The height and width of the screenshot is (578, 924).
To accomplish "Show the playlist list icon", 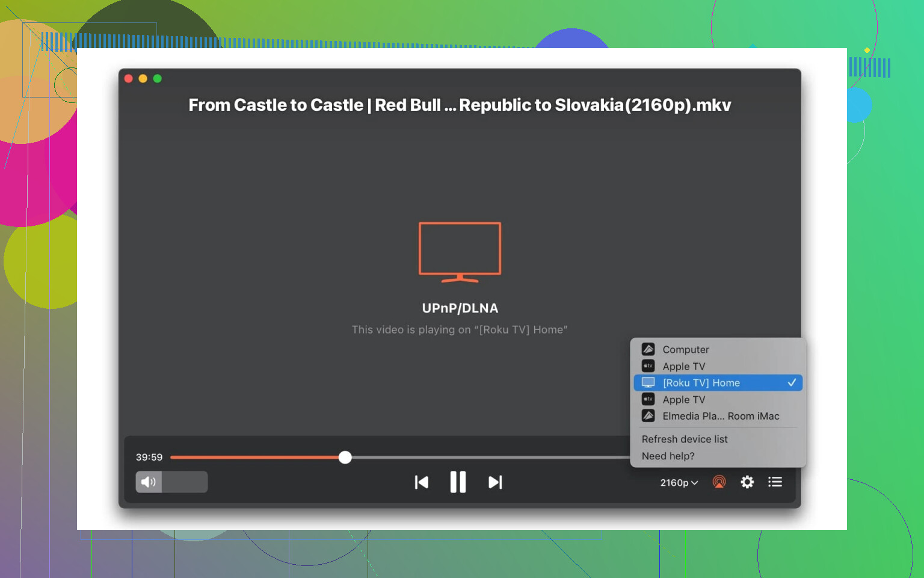I will pos(775,482).
